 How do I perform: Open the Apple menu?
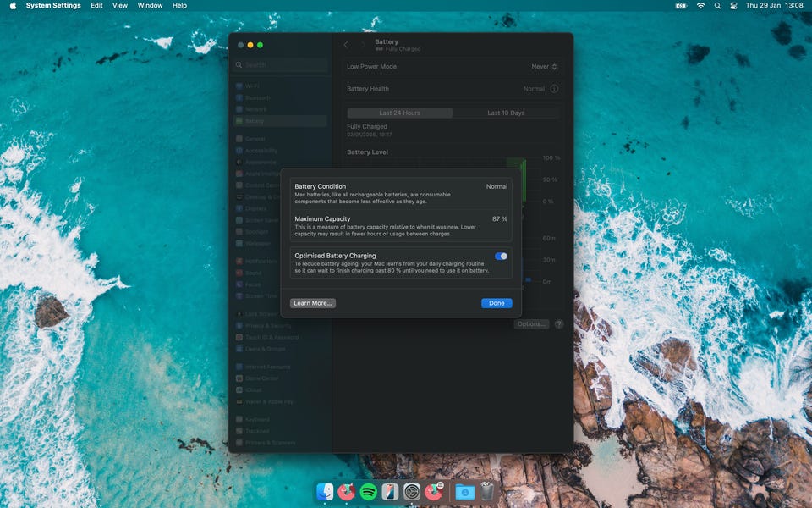(x=13, y=6)
